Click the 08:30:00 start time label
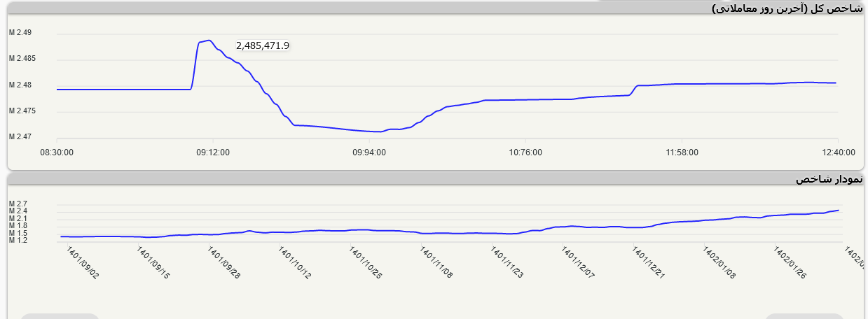 (x=57, y=153)
